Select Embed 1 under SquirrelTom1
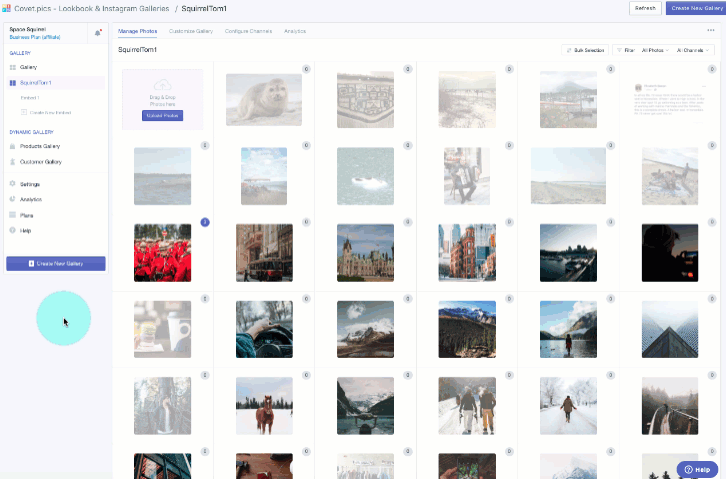Viewport: 726px width, 479px height. pyautogui.click(x=30, y=98)
